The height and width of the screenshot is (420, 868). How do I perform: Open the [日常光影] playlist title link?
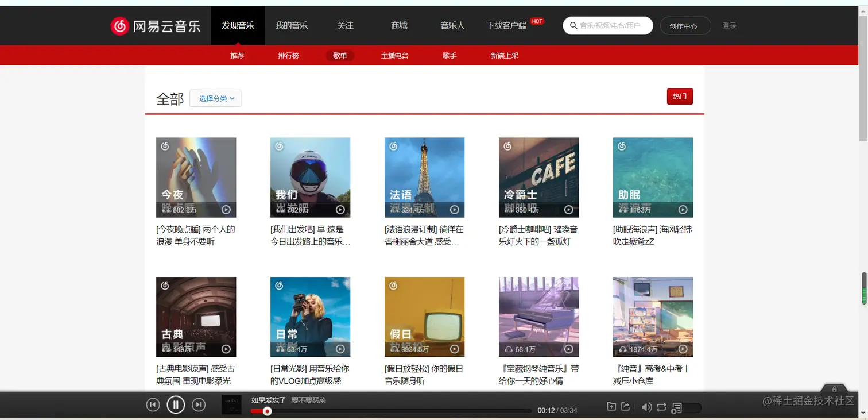pyautogui.click(x=310, y=375)
